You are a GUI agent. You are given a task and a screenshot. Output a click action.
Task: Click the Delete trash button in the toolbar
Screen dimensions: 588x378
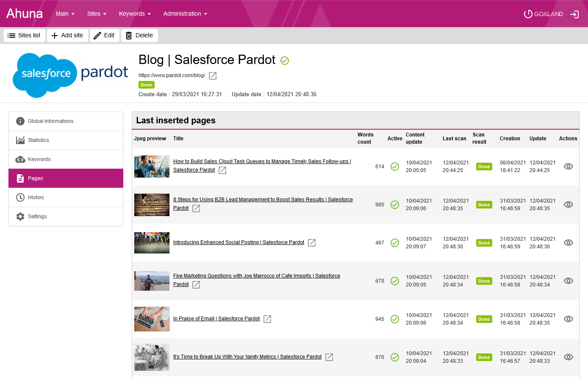pyautogui.click(x=139, y=36)
